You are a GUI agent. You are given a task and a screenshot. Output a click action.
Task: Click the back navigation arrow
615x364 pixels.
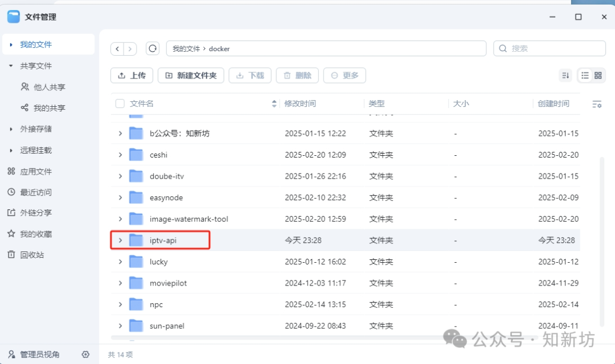[x=117, y=49]
